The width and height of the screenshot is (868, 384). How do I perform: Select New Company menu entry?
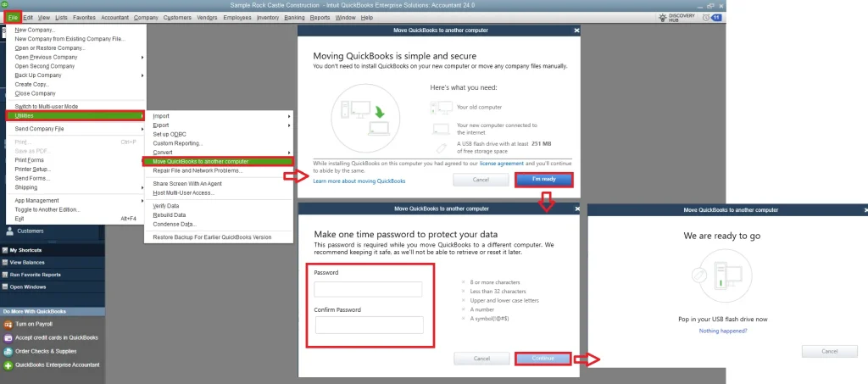(35, 30)
